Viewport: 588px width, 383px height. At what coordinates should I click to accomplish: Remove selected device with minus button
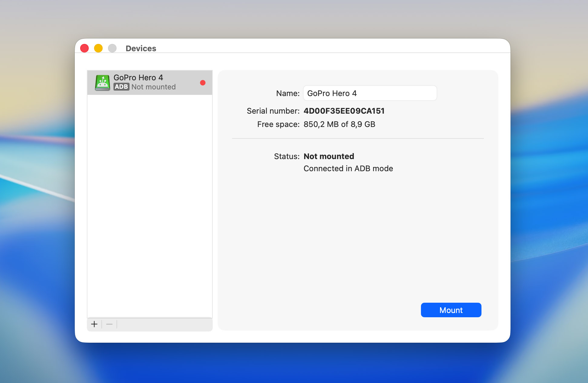click(x=109, y=324)
